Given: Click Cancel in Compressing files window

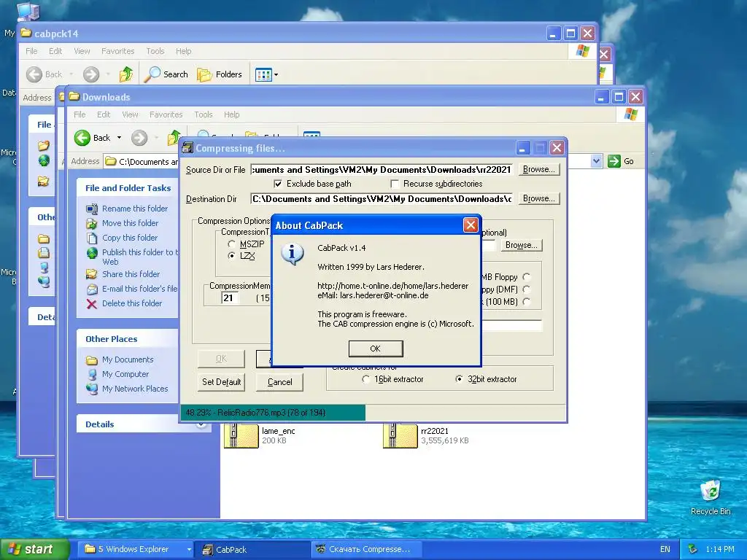Looking at the screenshot, I should click(x=279, y=382).
